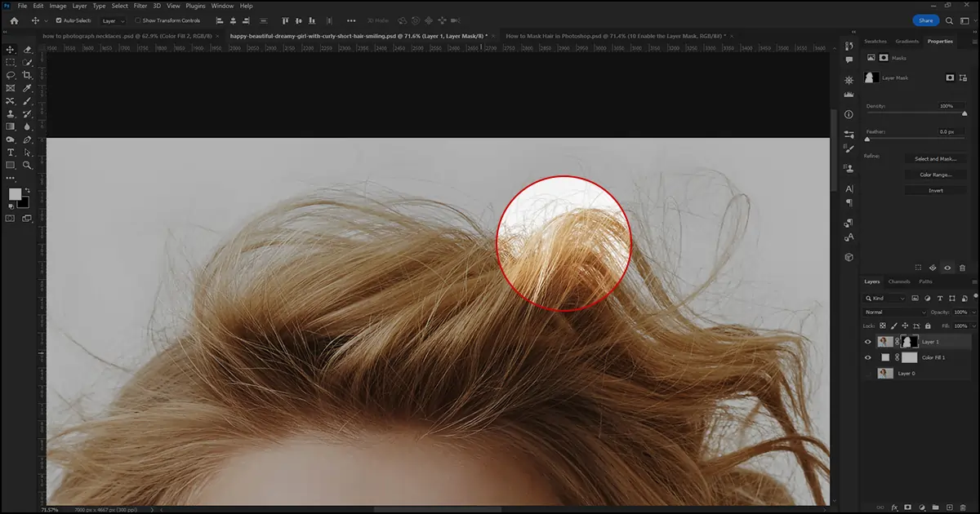Image resolution: width=980 pixels, height=514 pixels.
Task: Select the Type tool in the toolbar
Action: click(11, 153)
